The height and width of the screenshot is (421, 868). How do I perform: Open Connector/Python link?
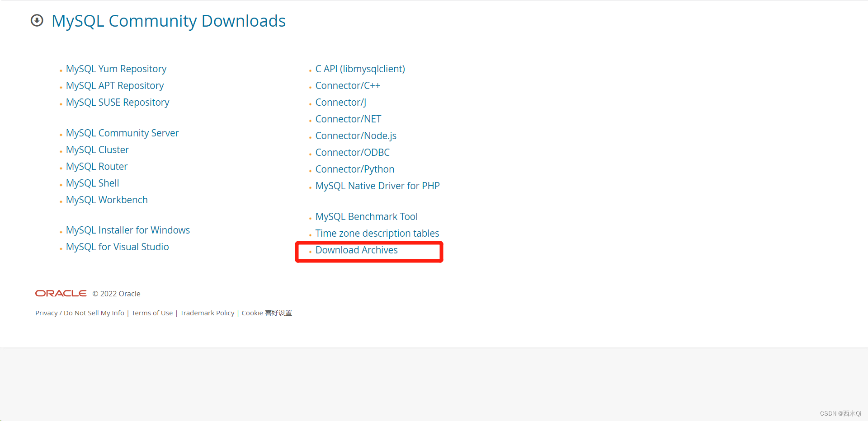pyautogui.click(x=355, y=169)
